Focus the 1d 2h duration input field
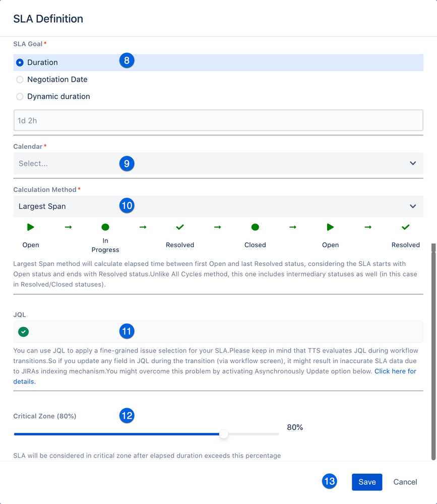 coord(218,121)
